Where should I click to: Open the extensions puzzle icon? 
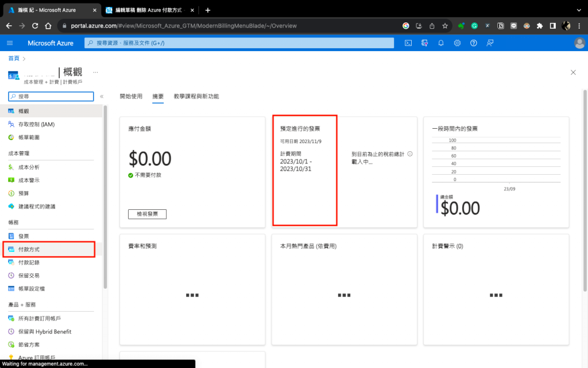(540, 26)
